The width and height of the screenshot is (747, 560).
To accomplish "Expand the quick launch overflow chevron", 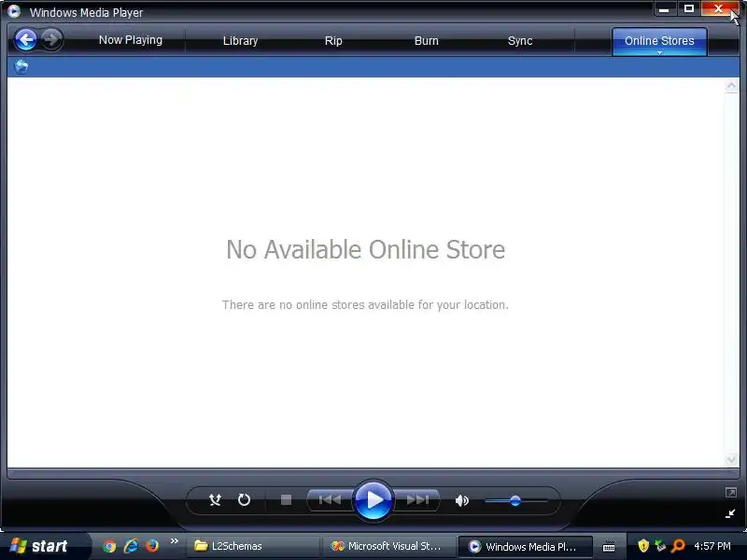I will 175,540.
